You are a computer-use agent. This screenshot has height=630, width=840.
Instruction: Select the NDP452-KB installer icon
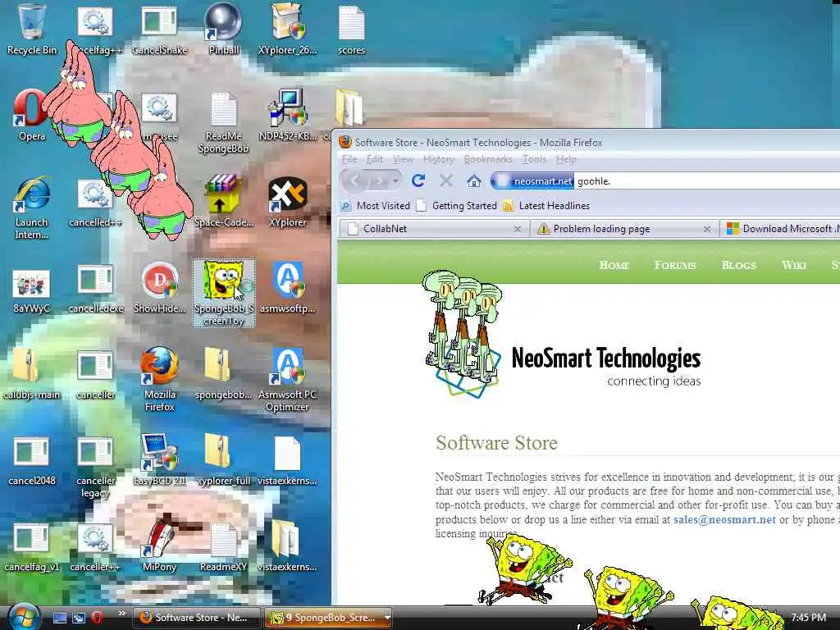click(x=288, y=115)
